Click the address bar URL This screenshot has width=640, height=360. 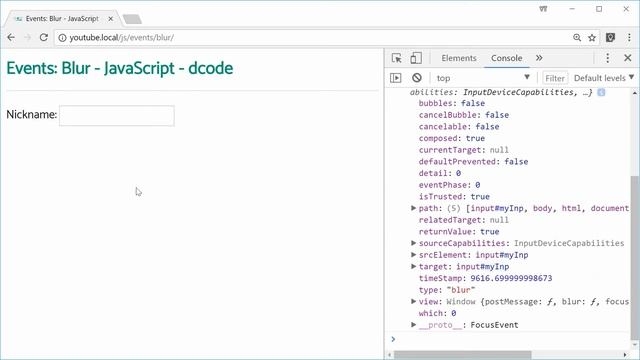click(x=121, y=38)
